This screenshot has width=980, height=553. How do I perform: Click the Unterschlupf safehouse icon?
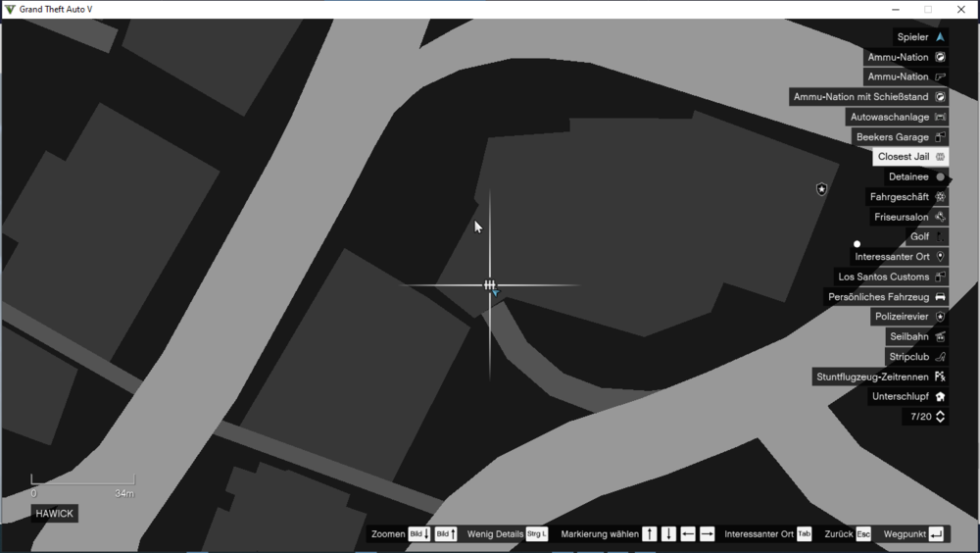(x=940, y=396)
